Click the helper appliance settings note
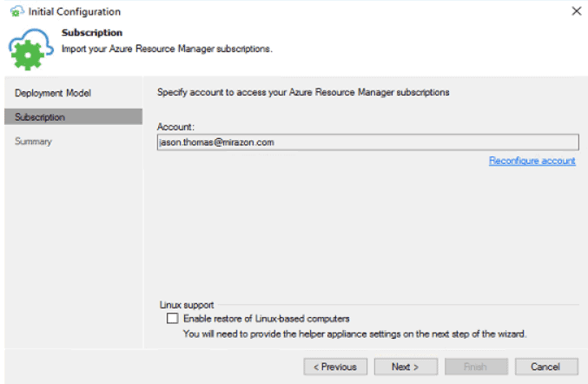The height and width of the screenshot is (384, 588). pyautogui.click(x=354, y=334)
